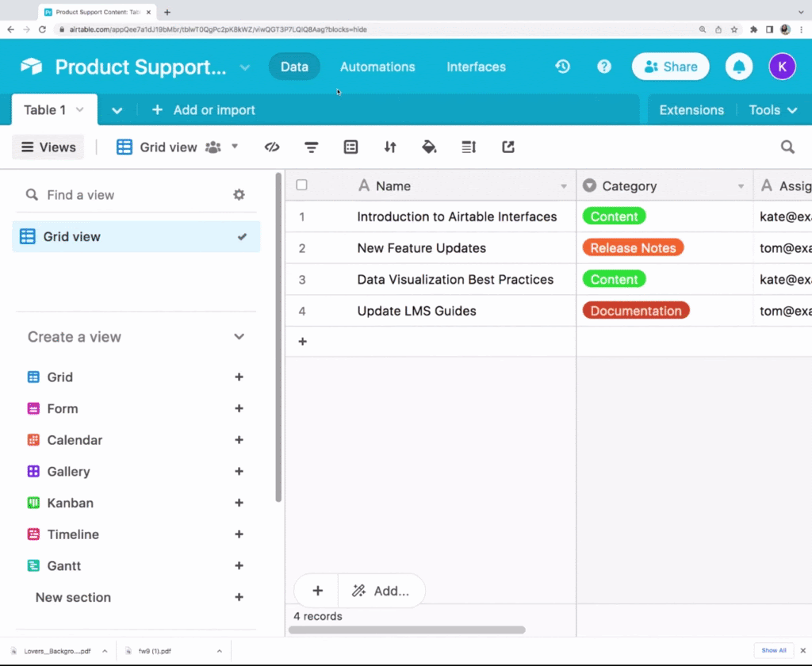Image resolution: width=812 pixels, height=666 pixels.
Task: Expand the base name dropdown chevron
Action: point(245,67)
